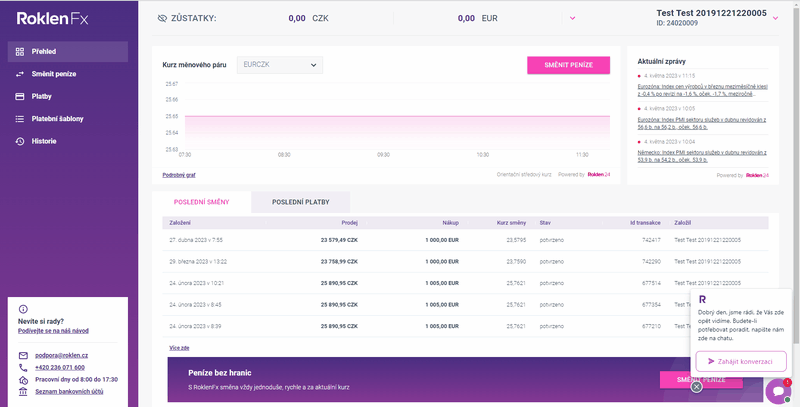This screenshot has height=407, width=800.
Task: Click the Id transakce column header
Action: pos(645,223)
